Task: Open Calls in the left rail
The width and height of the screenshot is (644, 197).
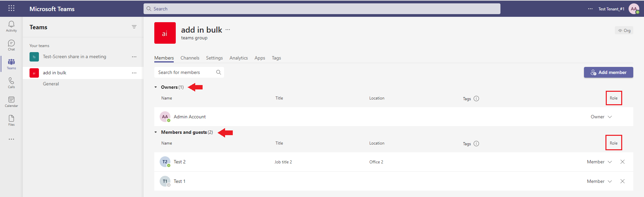Action: click(x=11, y=83)
